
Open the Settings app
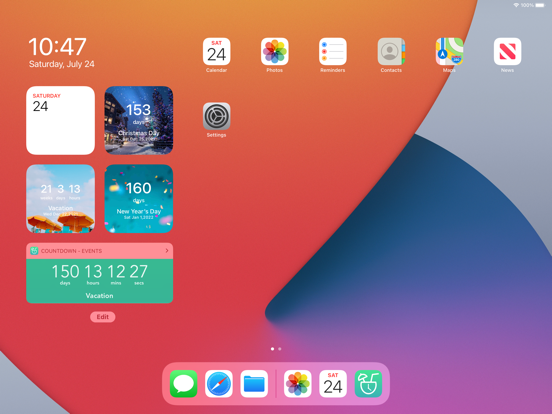coord(217,116)
